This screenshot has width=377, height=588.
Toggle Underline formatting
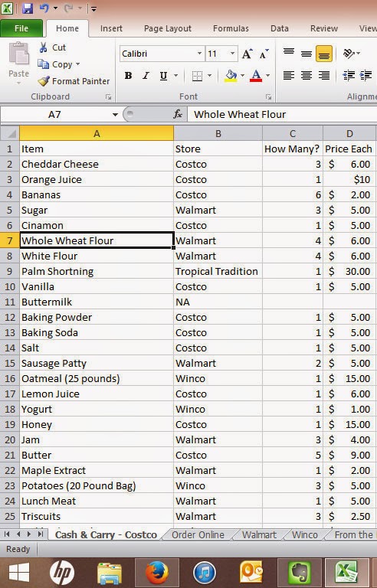(x=163, y=75)
